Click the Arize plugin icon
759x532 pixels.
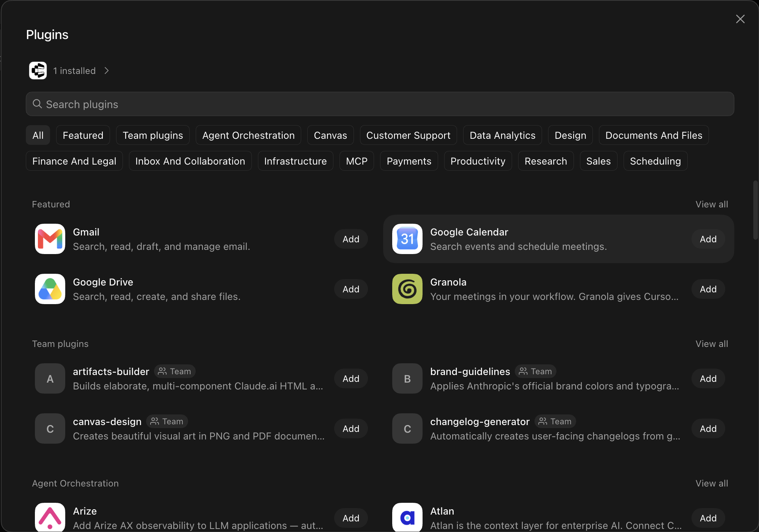pos(50,517)
